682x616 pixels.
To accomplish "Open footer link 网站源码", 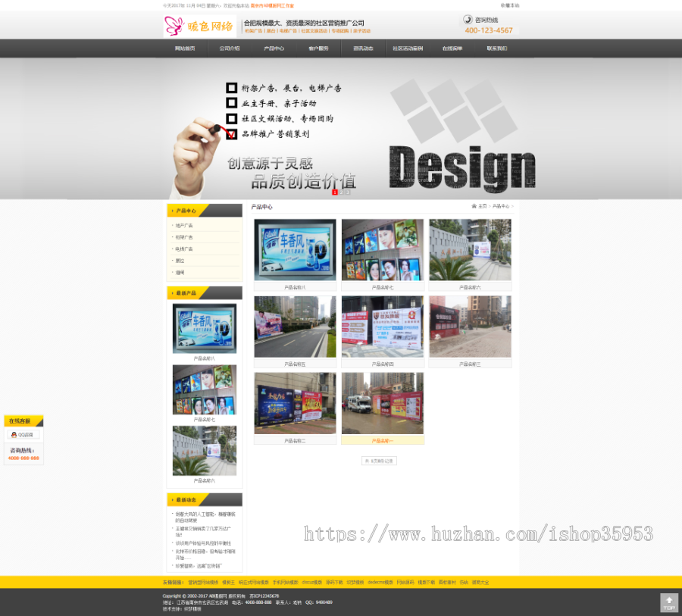I will click(405, 583).
